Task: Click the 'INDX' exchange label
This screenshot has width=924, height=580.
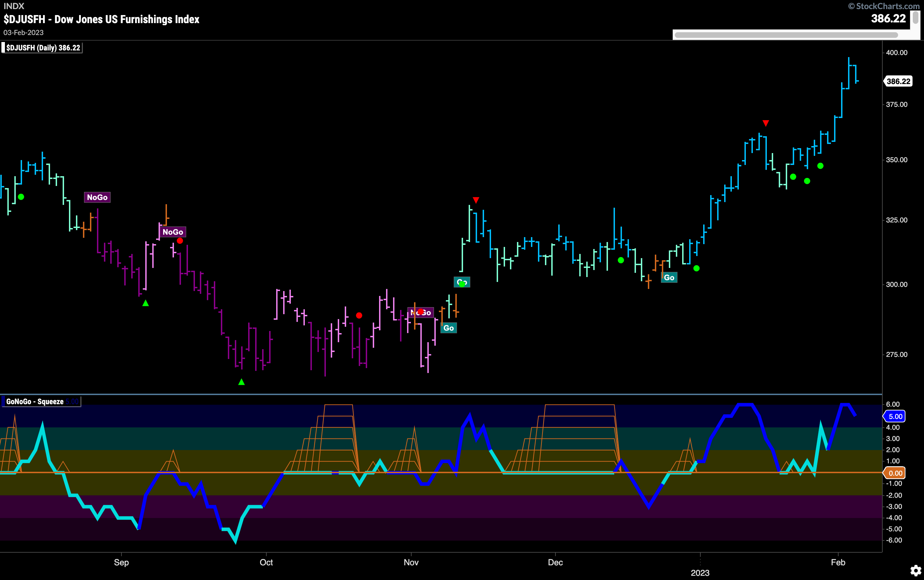Action: [x=14, y=6]
